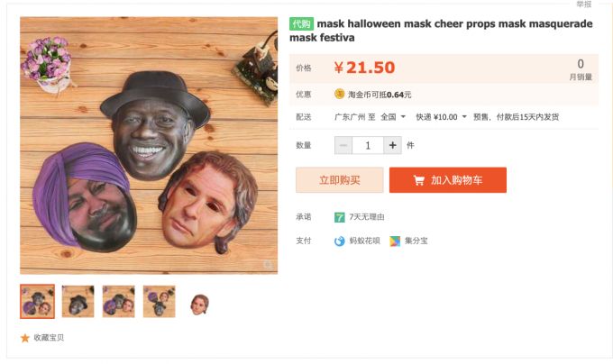The height and width of the screenshot is (364, 613).
Task: Click the blue Ant Huabei payment icon
Action: (339, 241)
